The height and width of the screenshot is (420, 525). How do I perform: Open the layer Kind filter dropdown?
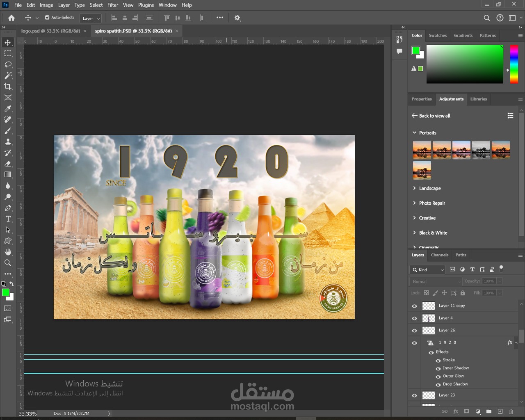point(427,269)
